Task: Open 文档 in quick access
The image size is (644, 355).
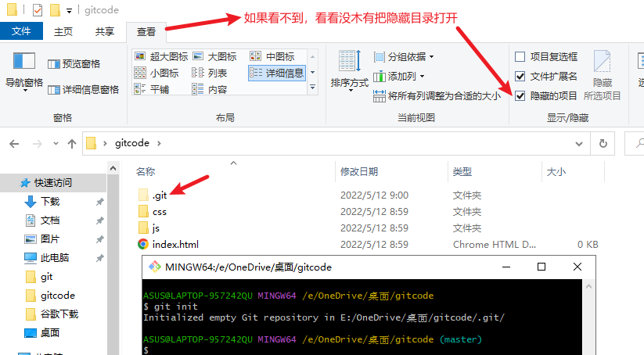Action: pyautogui.click(x=50, y=221)
